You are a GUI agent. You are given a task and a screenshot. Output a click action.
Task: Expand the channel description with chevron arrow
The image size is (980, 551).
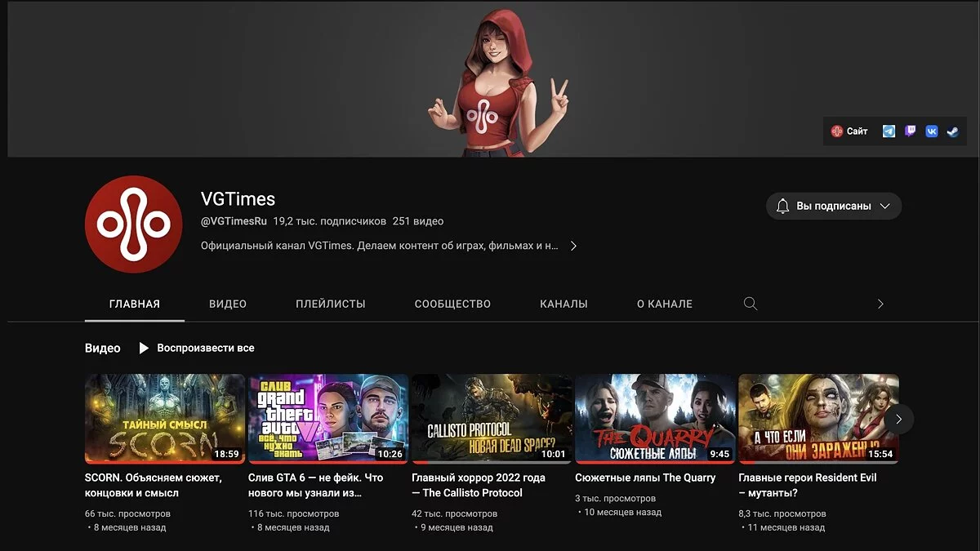click(573, 246)
